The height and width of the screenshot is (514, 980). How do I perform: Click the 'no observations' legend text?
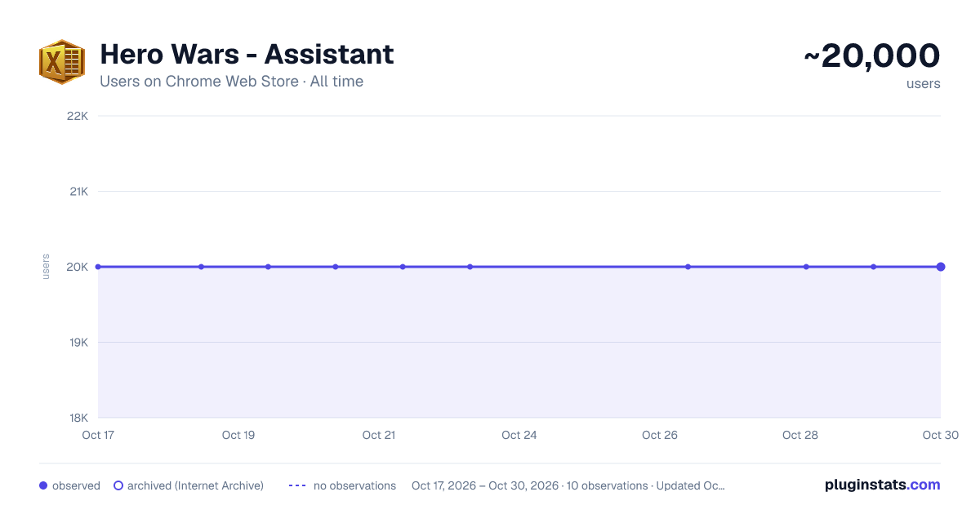tap(354, 485)
